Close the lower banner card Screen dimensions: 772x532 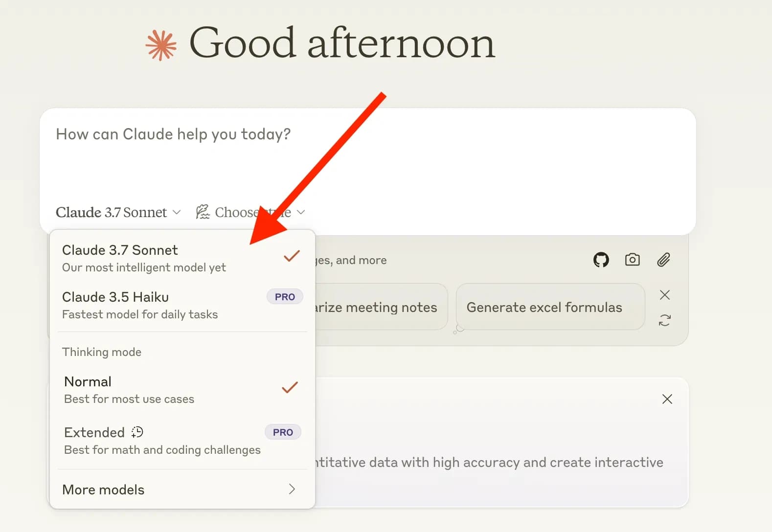pyautogui.click(x=667, y=399)
